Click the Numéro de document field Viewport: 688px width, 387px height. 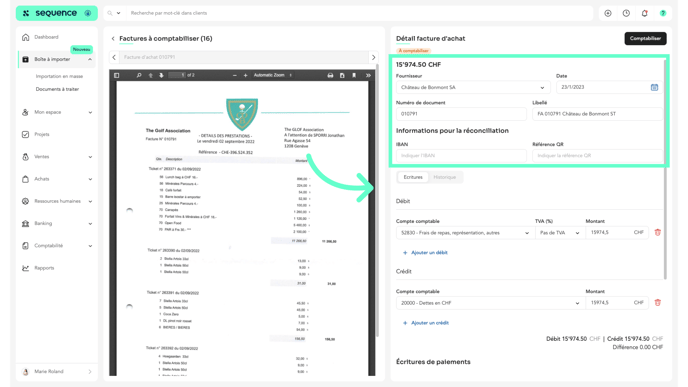(461, 114)
